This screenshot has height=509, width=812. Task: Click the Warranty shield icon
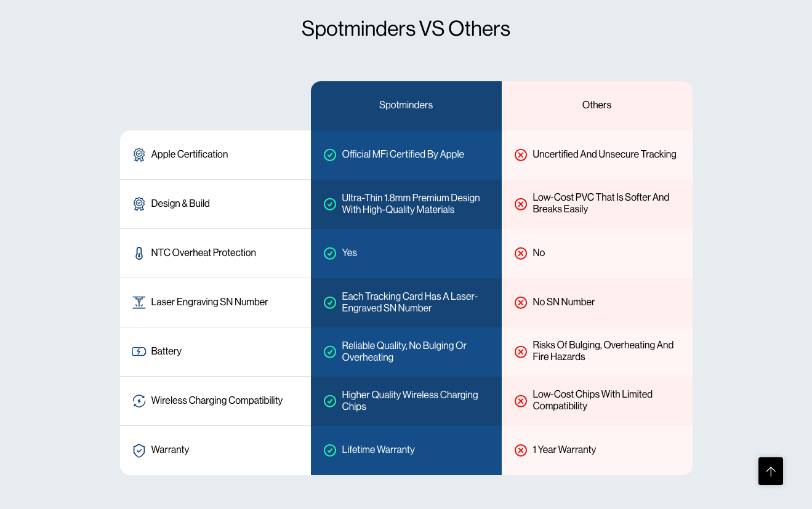(x=139, y=450)
